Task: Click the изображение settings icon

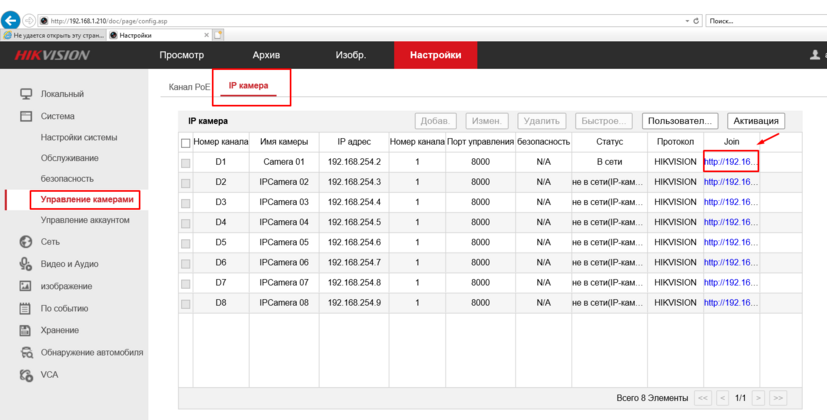Action: point(26,286)
